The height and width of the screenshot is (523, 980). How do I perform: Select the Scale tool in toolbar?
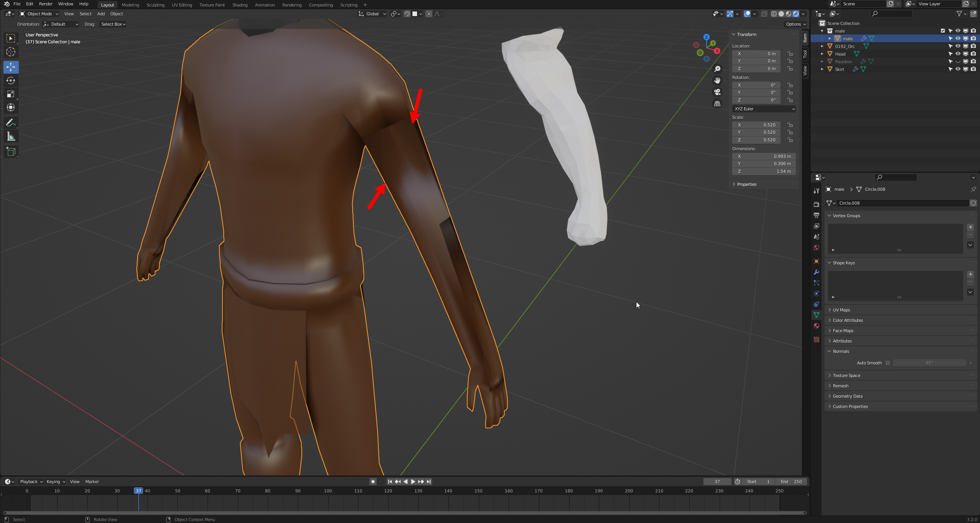[x=11, y=94]
